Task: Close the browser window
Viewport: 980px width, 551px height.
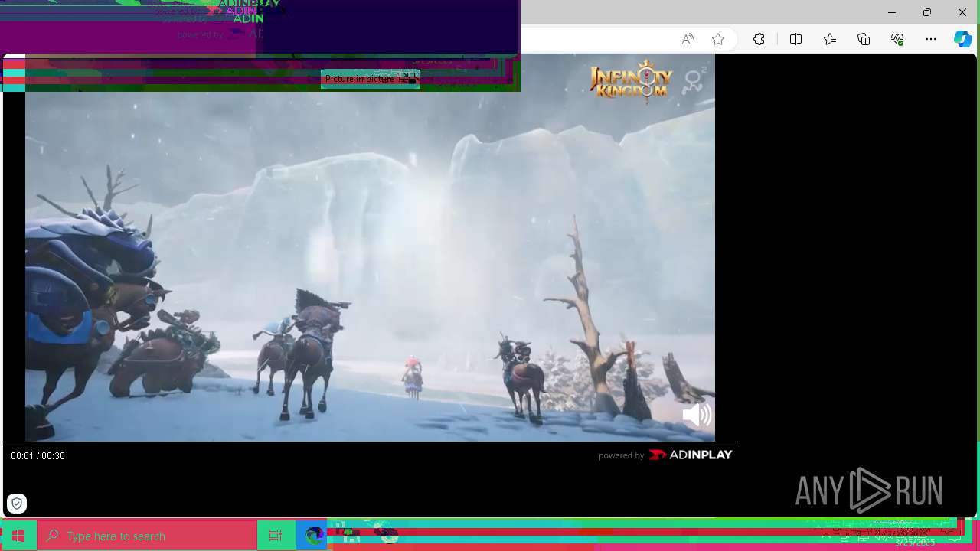Action: click(962, 12)
